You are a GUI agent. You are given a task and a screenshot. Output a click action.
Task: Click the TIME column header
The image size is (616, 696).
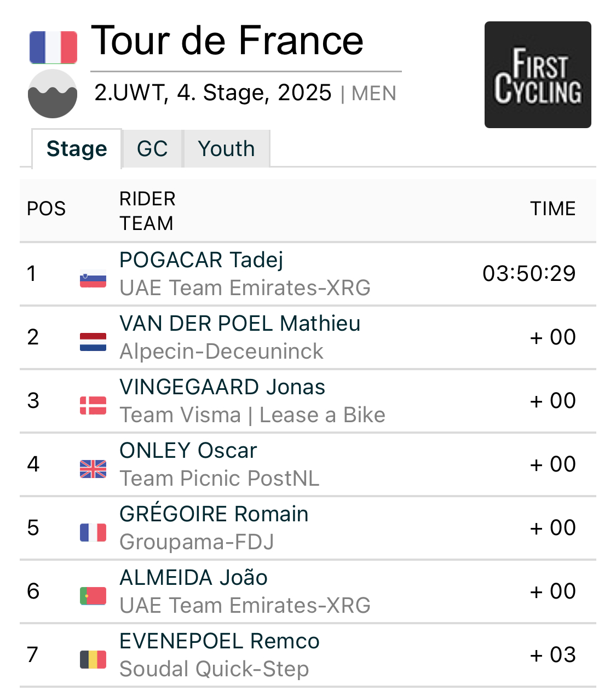(x=552, y=209)
